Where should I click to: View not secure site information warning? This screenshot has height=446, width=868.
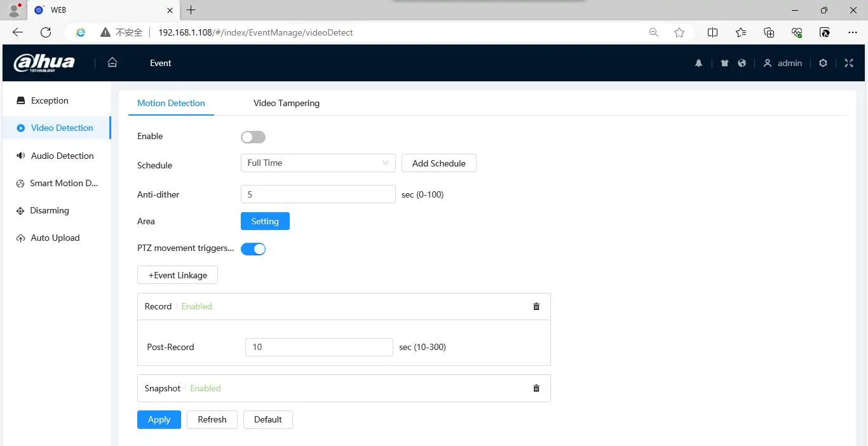pyautogui.click(x=121, y=32)
